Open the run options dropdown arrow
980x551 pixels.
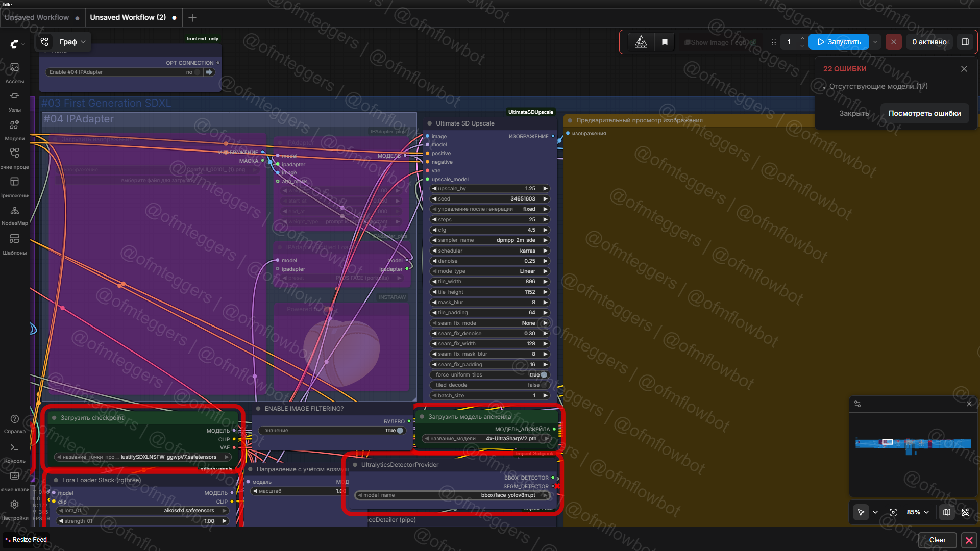click(x=875, y=42)
